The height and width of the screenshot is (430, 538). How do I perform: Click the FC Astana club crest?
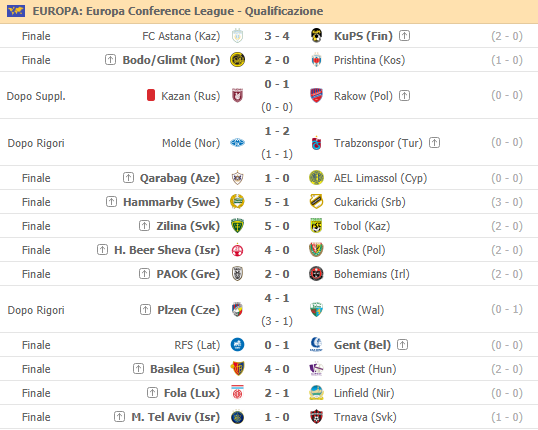(x=237, y=36)
